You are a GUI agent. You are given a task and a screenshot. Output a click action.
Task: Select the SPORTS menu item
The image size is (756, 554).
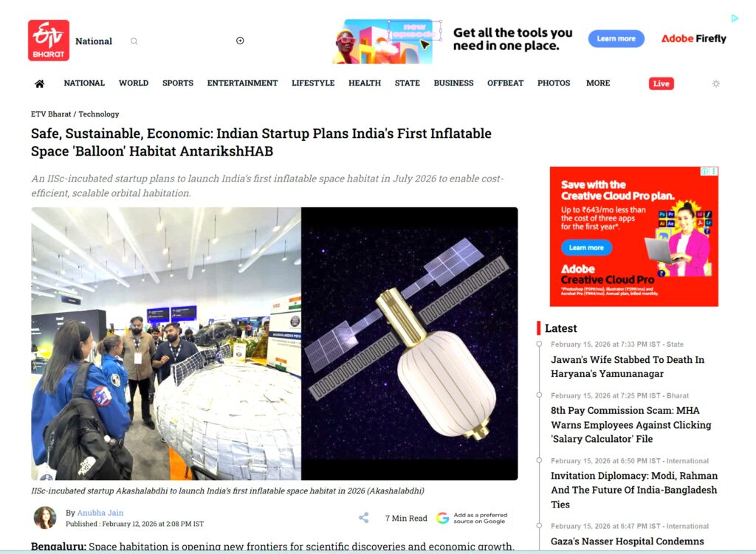coord(177,83)
